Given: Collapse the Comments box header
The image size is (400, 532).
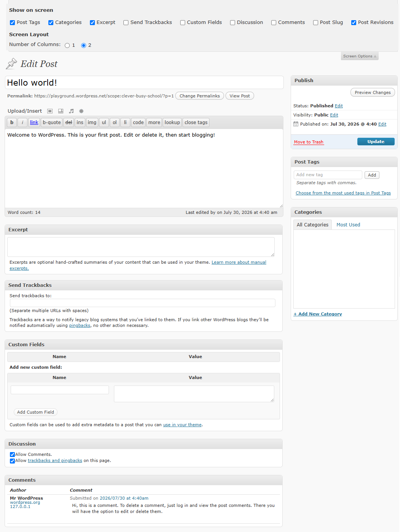Looking at the screenshot, I should (x=144, y=480).
